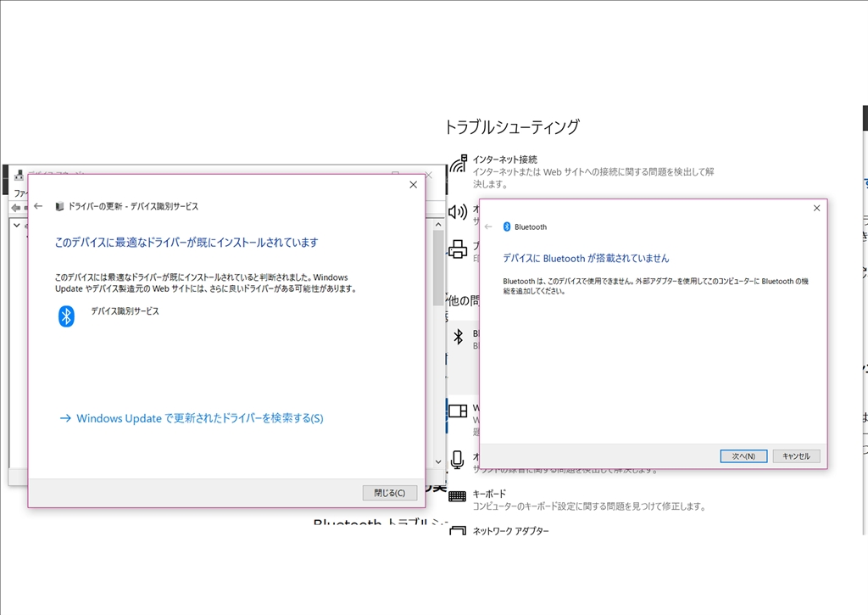This screenshot has height=615, width=868.
Task: Click Device Manager back toolbar arrow
Action: click(15, 209)
